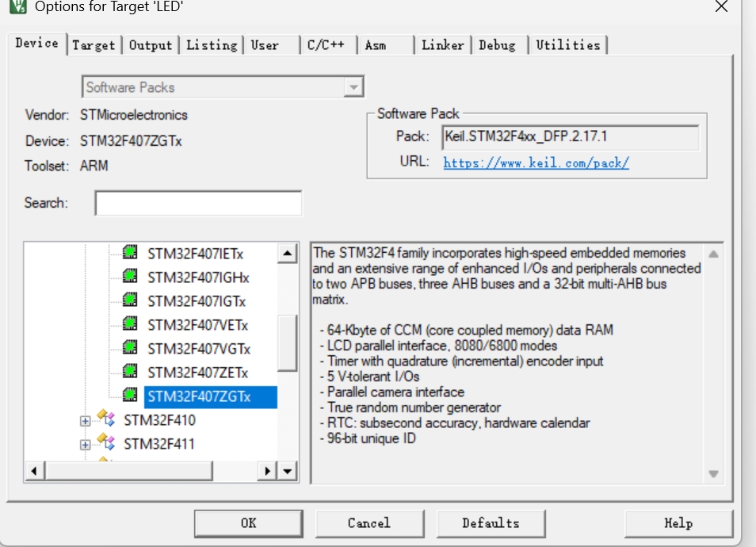This screenshot has height=547, width=756.
Task: Click the family icon beside STM32F411
Action: [x=106, y=442]
